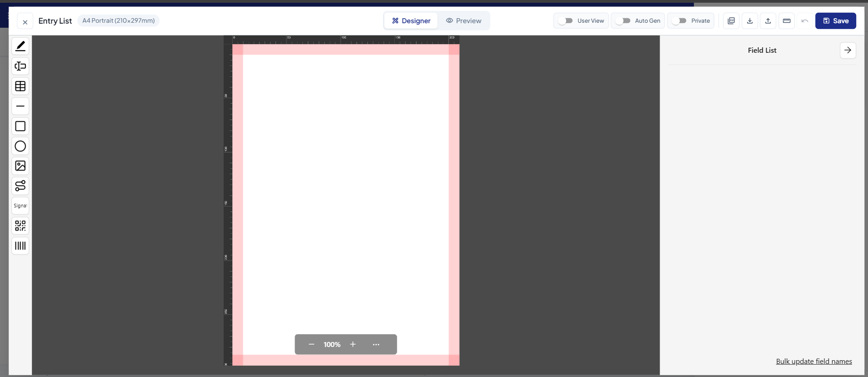Select the text pen tool
Screen dimensions: 868x377
click(x=20, y=46)
